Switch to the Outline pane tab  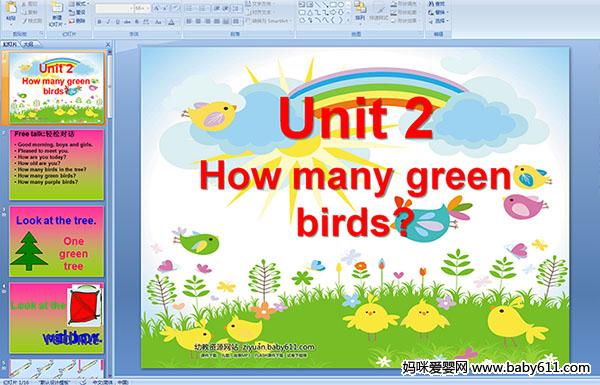(28, 44)
